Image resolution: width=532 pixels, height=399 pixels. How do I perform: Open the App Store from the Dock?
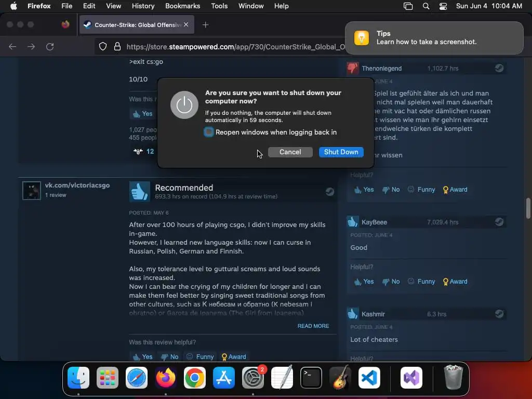(224, 378)
